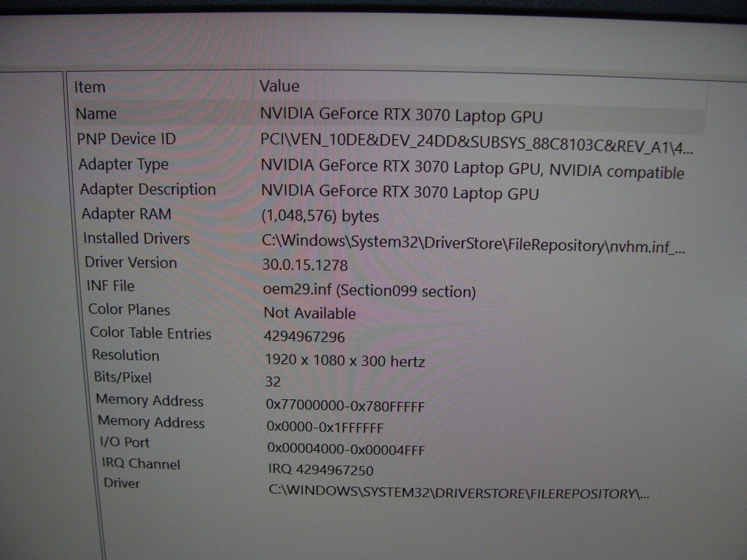Select the IRQ 4294967250 value

pyautogui.click(x=321, y=469)
